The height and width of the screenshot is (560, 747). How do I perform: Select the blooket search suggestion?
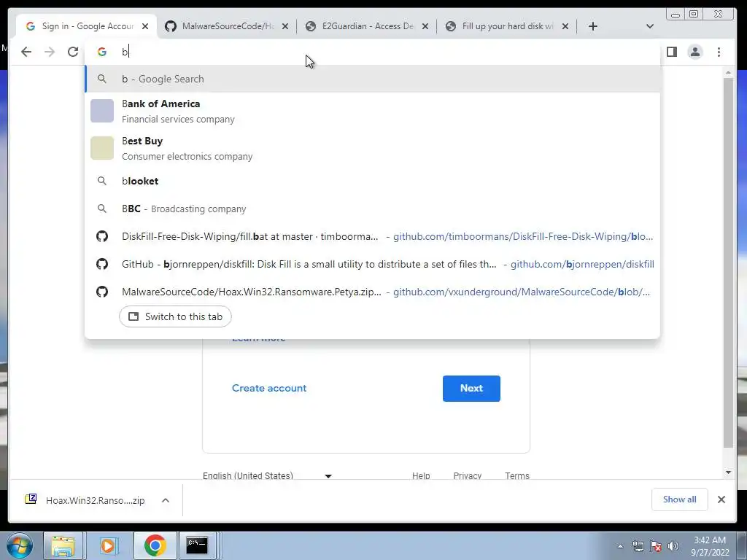(x=373, y=181)
